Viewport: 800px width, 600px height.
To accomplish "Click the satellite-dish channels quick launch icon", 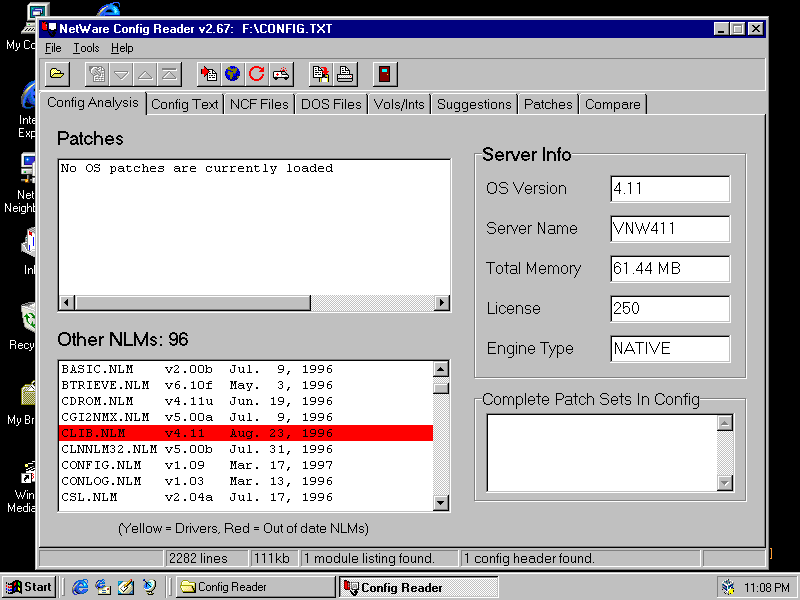I will coord(149,587).
